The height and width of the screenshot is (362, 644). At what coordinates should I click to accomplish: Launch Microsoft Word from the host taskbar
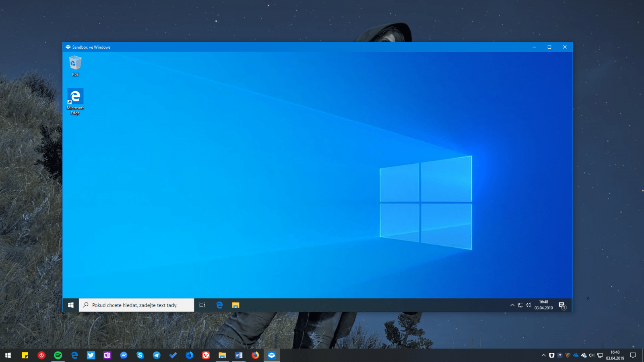[239, 355]
